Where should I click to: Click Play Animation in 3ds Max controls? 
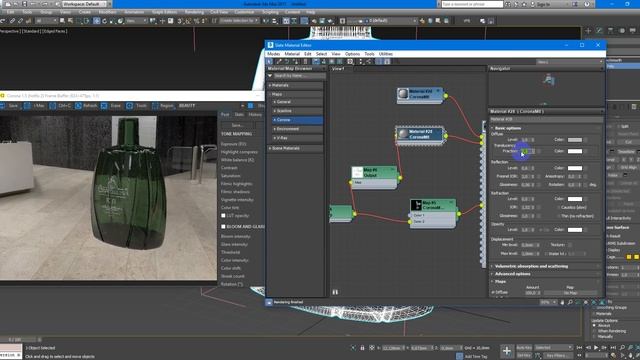tap(596, 348)
